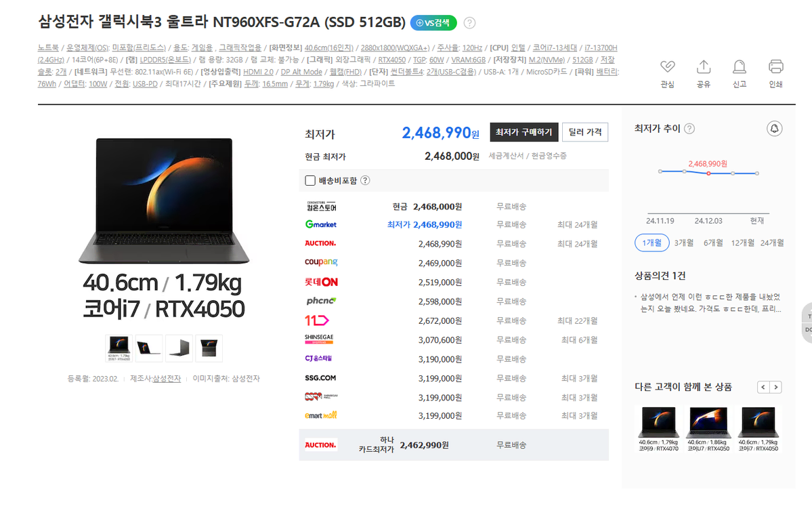Open the 배송비포함 help tooltip icon
This screenshot has width=812, height=519.
365,180
